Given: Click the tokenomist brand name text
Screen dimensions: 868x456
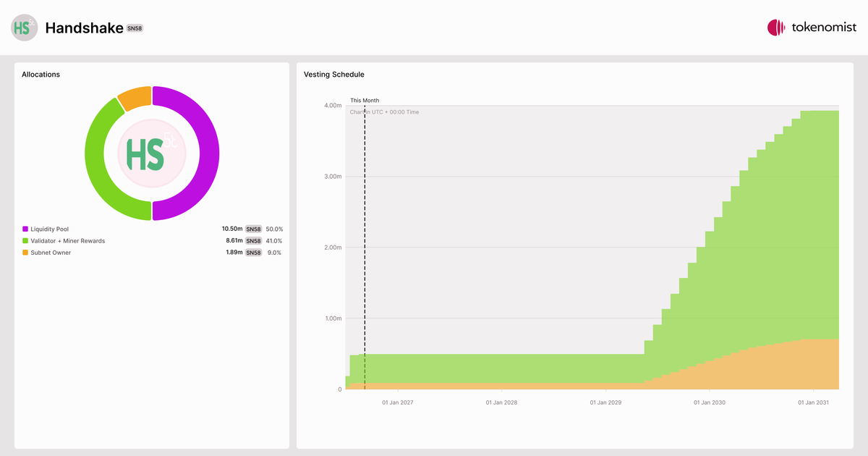Looking at the screenshot, I should pos(824,28).
